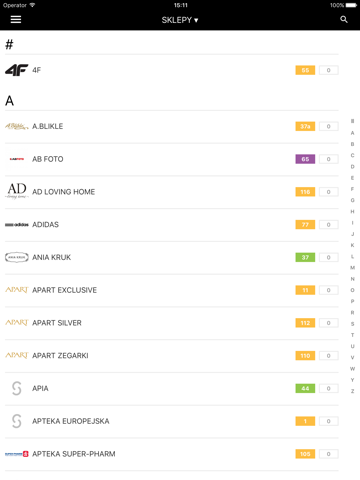Open the APART ZEGARKI store entry
This screenshot has width=360, height=480.
(x=172, y=356)
